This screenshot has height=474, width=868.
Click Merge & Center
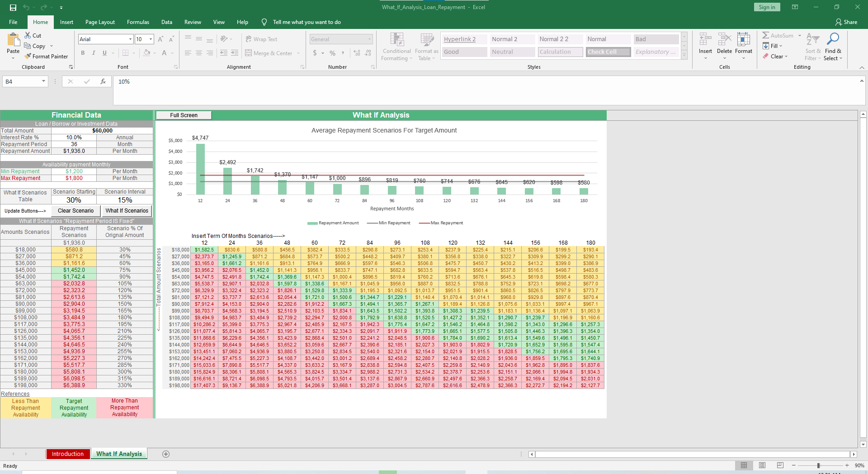[x=269, y=53]
